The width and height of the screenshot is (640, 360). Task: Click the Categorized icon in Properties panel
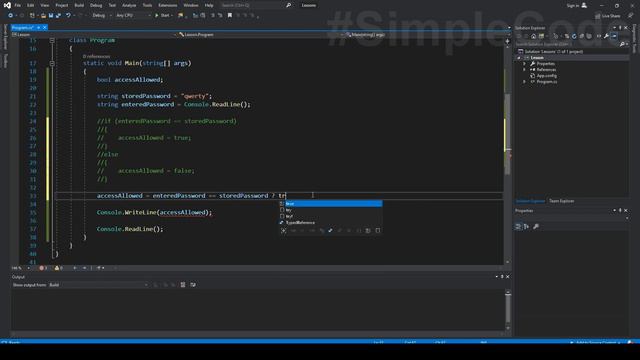pos(518,227)
